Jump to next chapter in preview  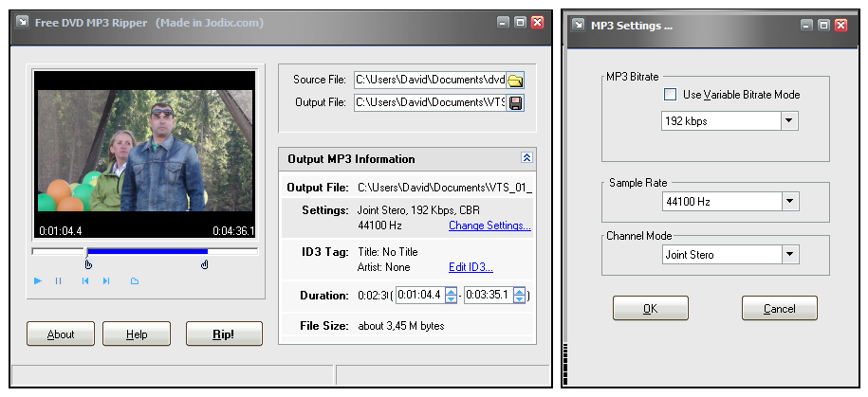point(106,280)
